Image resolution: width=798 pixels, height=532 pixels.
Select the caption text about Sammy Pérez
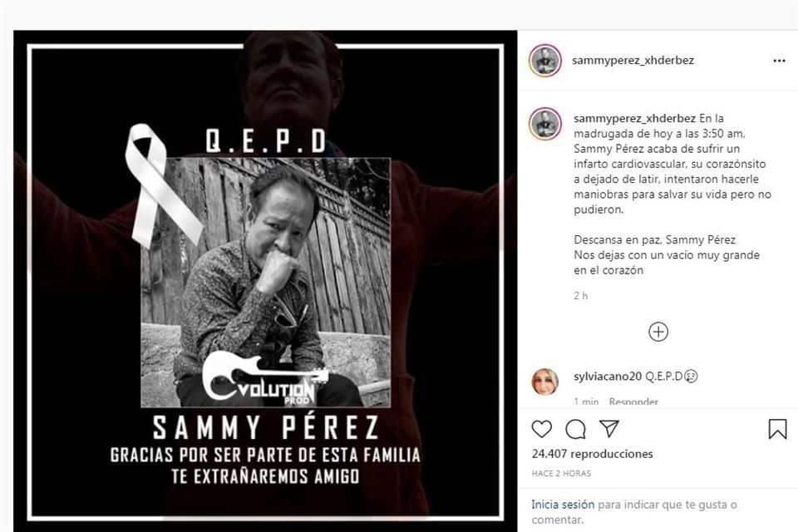point(672,194)
